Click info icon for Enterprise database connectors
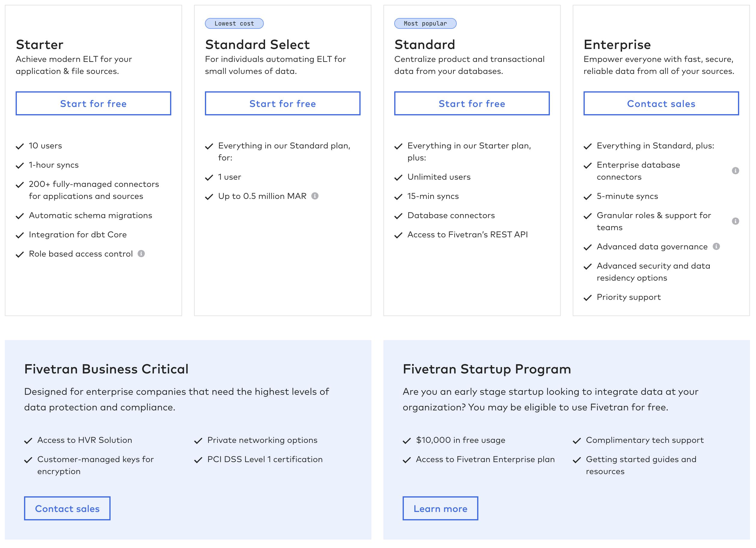Image resolution: width=756 pixels, height=548 pixels. coord(735,171)
